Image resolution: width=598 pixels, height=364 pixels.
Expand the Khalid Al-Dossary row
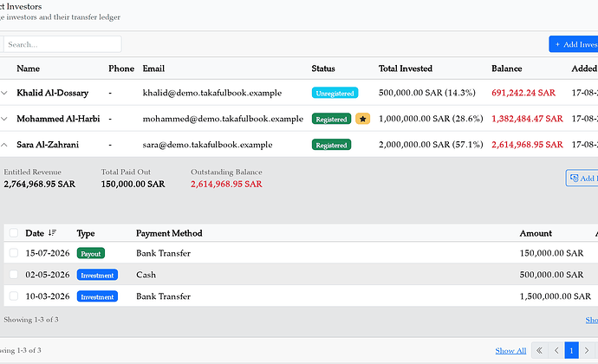[4, 93]
